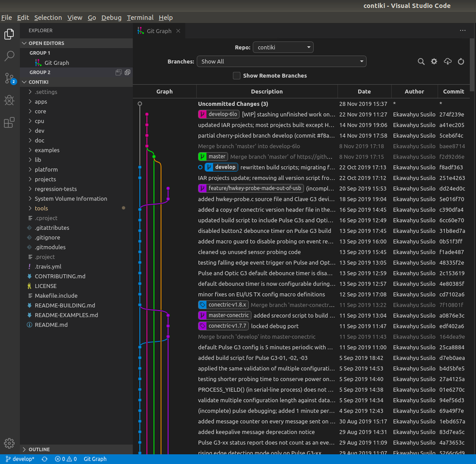Click the Git Graph status bar item

pos(94,459)
